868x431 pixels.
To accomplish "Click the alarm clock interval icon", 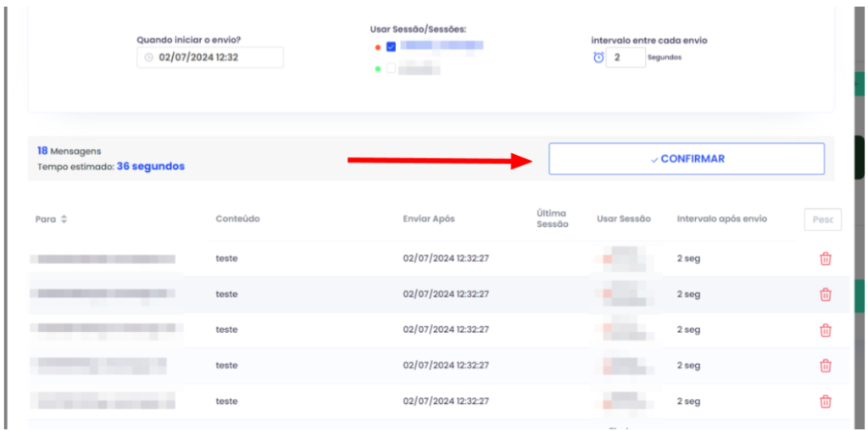I will (x=598, y=58).
